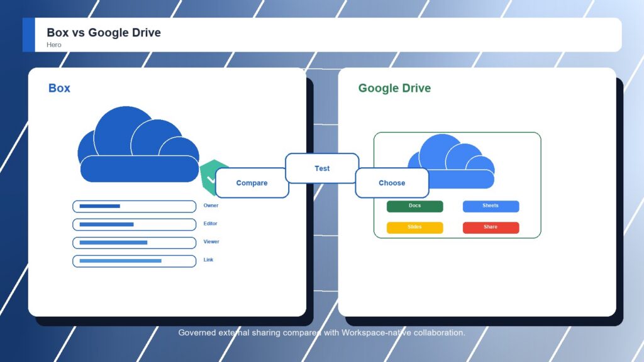This screenshot has width=644, height=362.
Task: Click the Editor label
Action: click(210, 223)
